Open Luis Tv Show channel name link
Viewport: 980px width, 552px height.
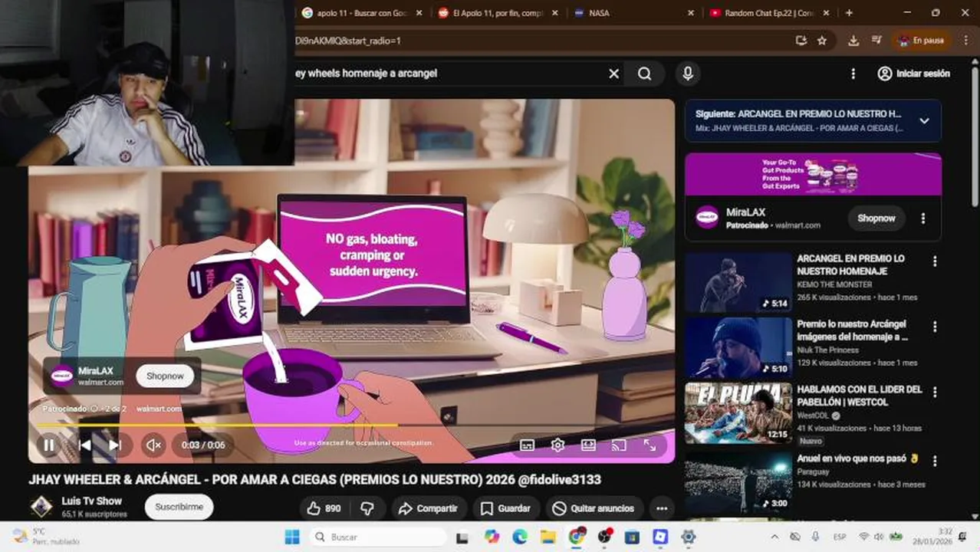[x=92, y=501]
